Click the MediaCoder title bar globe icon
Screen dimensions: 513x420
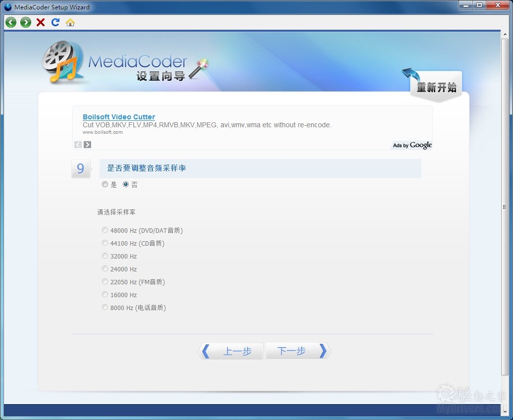coord(8,7)
